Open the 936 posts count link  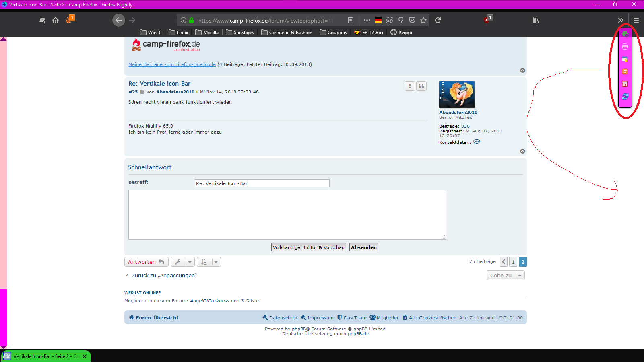465,126
